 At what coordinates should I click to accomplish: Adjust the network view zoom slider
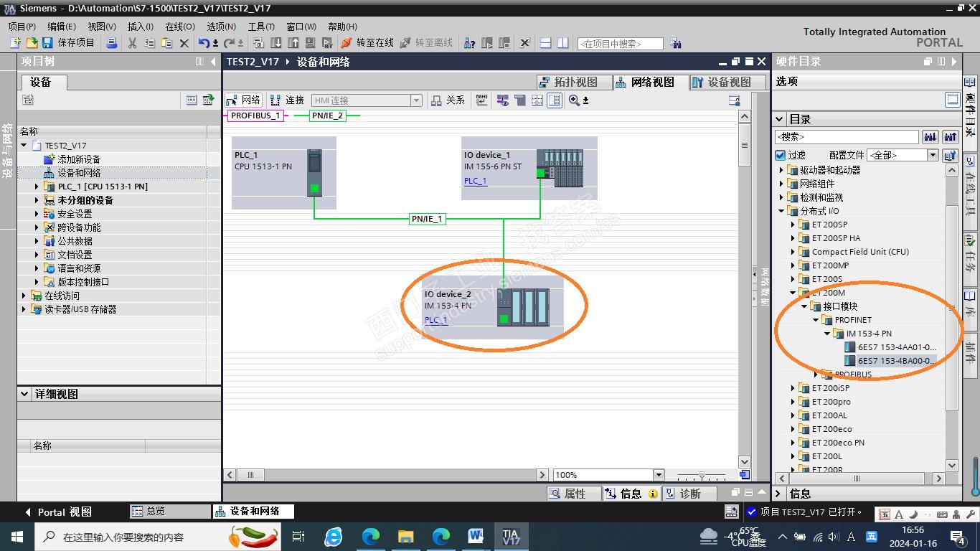pyautogui.click(x=702, y=475)
